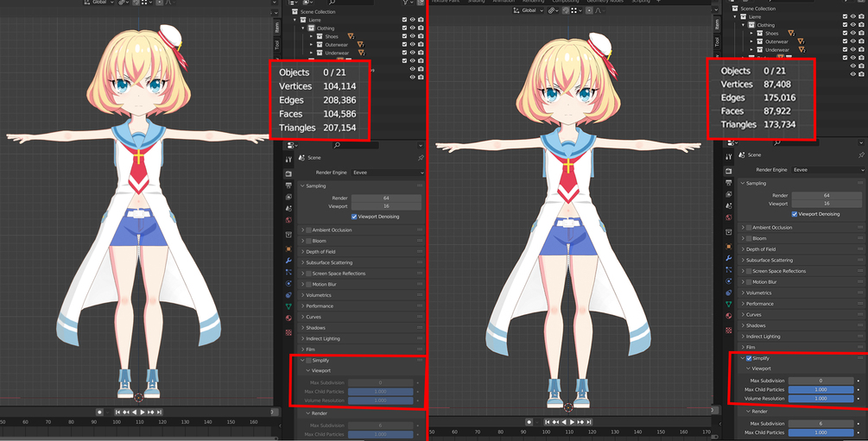Toggle Viewport Denoising in right Blender window

(795, 213)
